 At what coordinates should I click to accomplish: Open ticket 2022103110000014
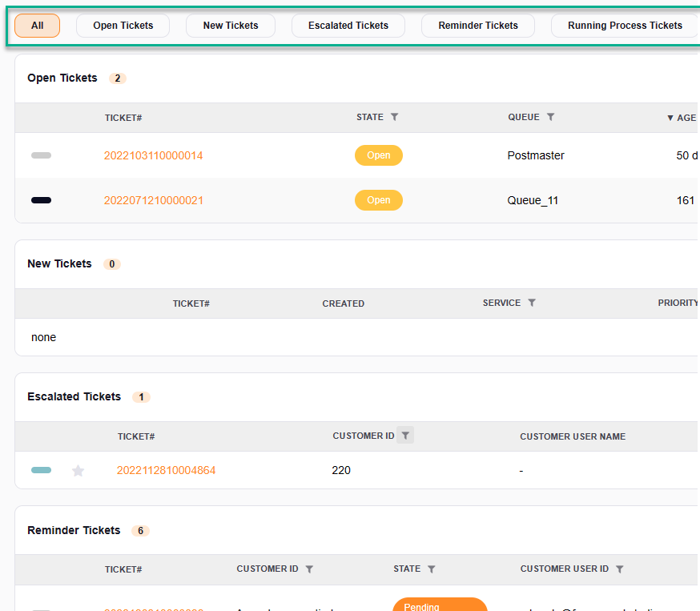click(x=153, y=155)
